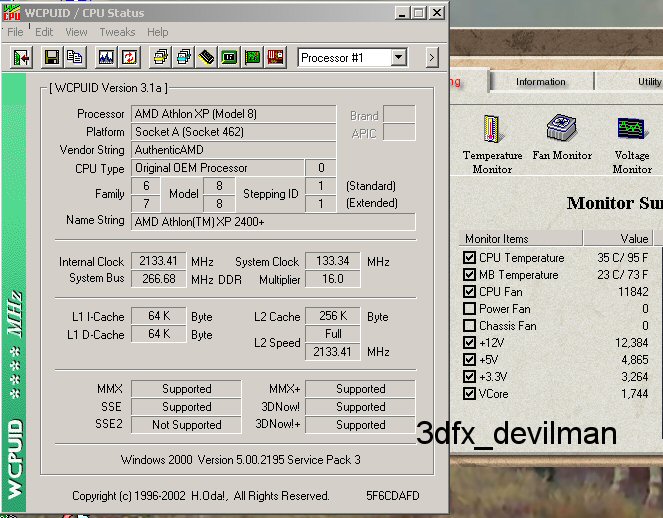
Task: Maximize the WCPUID window
Action: coord(418,13)
